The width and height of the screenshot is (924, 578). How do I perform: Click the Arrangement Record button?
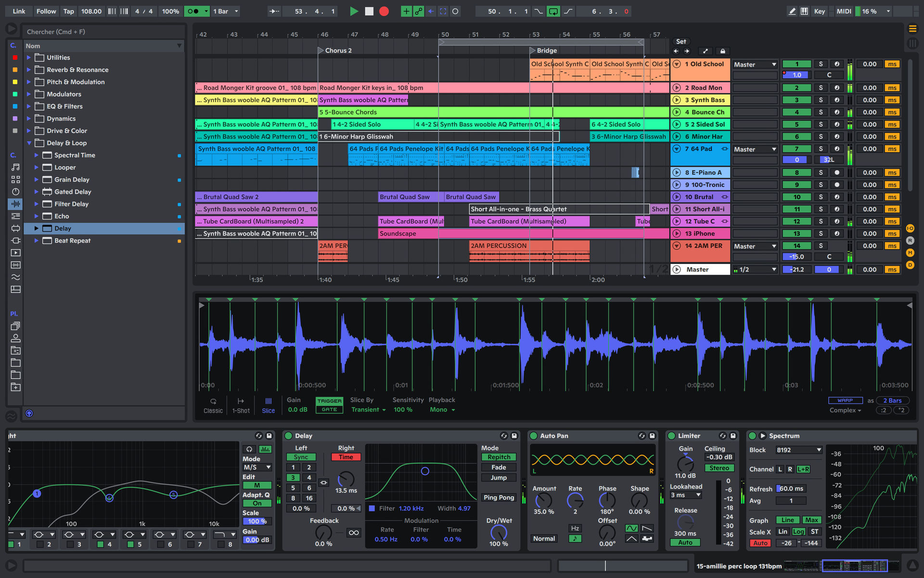click(384, 11)
